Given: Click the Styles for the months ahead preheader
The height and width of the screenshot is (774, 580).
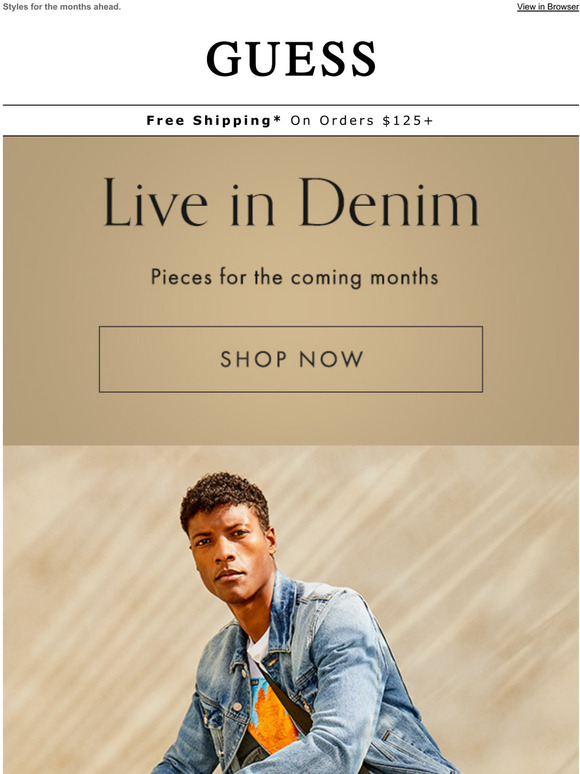Looking at the screenshot, I should (62, 7).
